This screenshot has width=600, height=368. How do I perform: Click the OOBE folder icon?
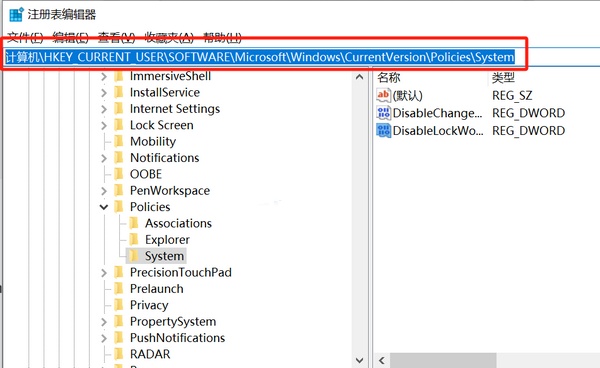[119, 174]
